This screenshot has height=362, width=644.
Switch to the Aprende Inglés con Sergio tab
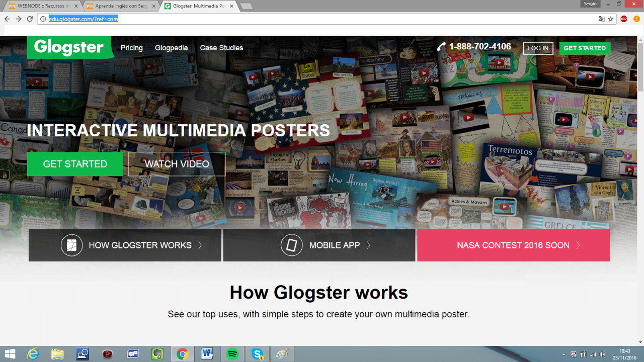tap(120, 6)
